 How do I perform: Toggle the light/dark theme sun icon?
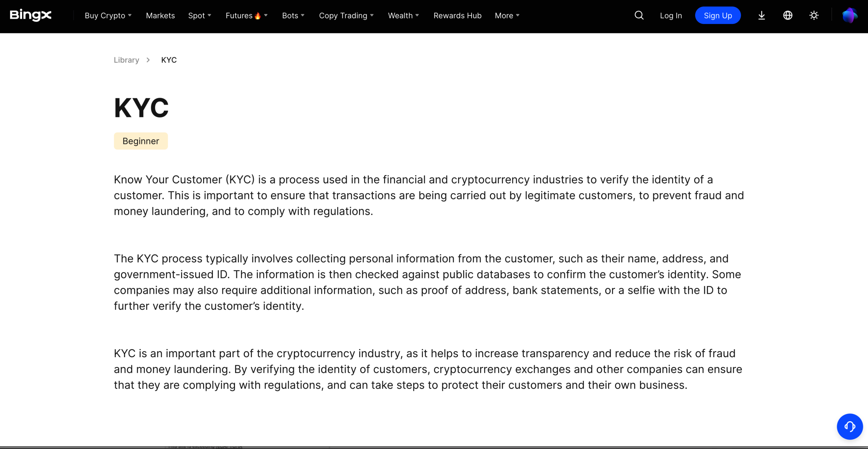814,15
